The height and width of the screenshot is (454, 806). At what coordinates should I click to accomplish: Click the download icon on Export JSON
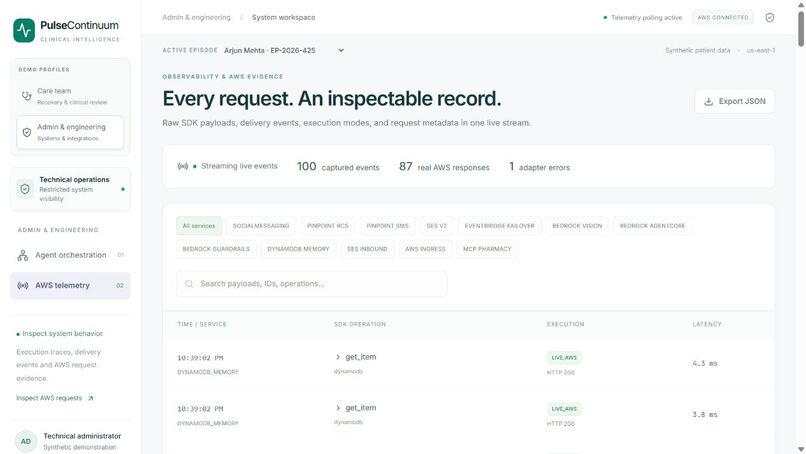708,101
